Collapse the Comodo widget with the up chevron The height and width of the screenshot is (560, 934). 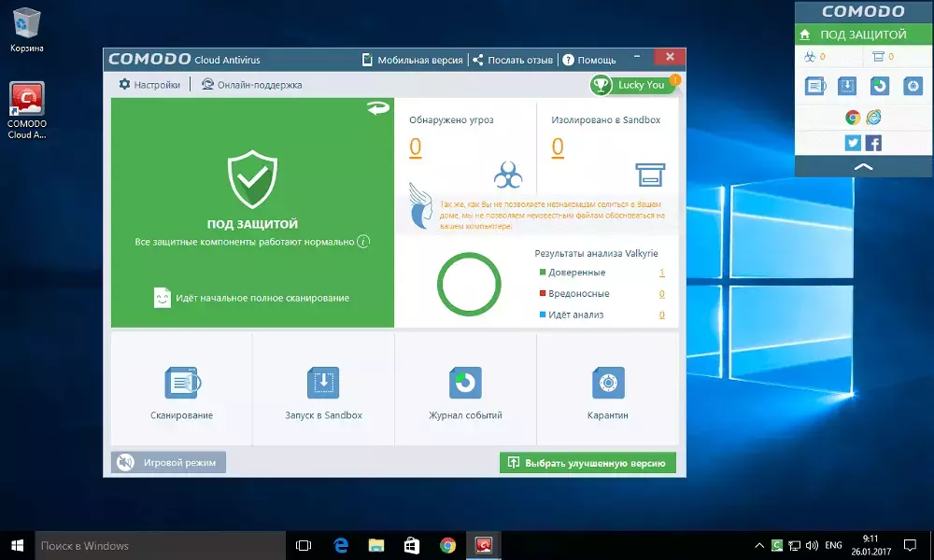(x=864, y=167)
